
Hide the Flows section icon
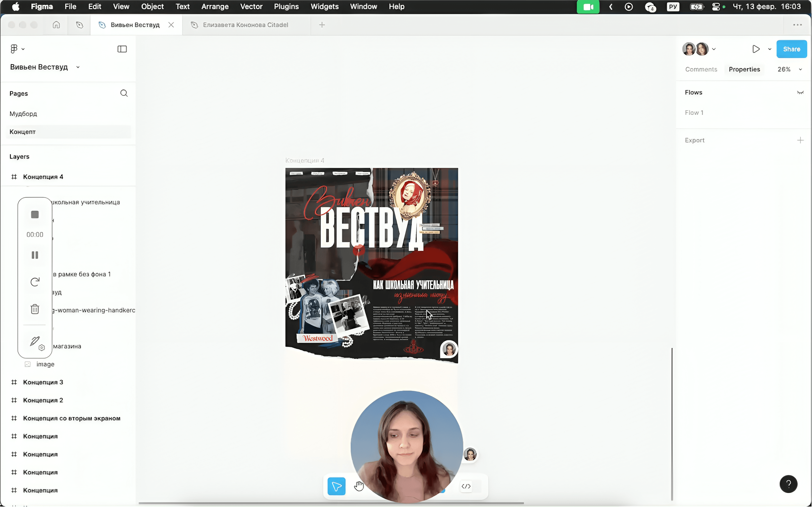coord(800,93)
